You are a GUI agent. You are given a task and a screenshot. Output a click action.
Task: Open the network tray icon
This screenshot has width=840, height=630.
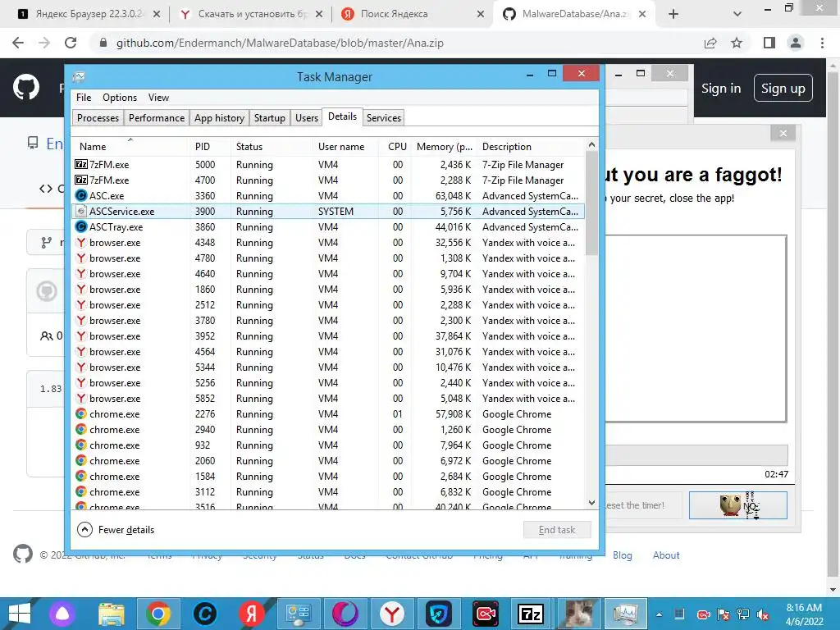[742, 614]
